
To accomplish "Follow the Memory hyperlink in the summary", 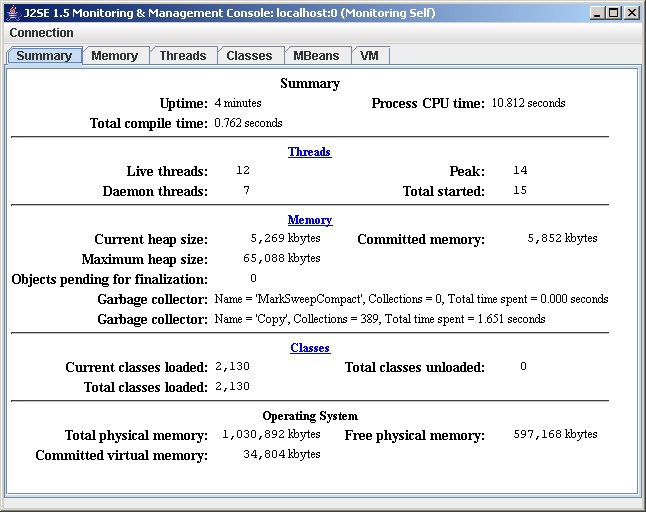I will click(309, 220).
